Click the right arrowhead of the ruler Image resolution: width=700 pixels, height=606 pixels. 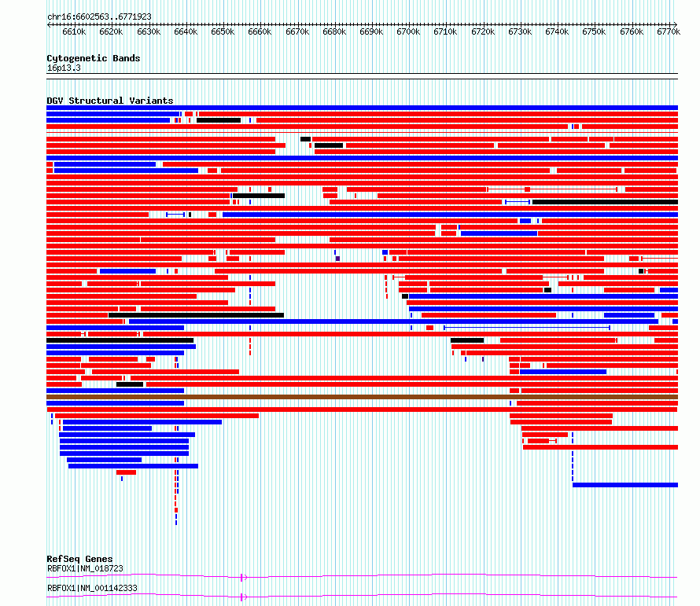(x=676, y=24)
